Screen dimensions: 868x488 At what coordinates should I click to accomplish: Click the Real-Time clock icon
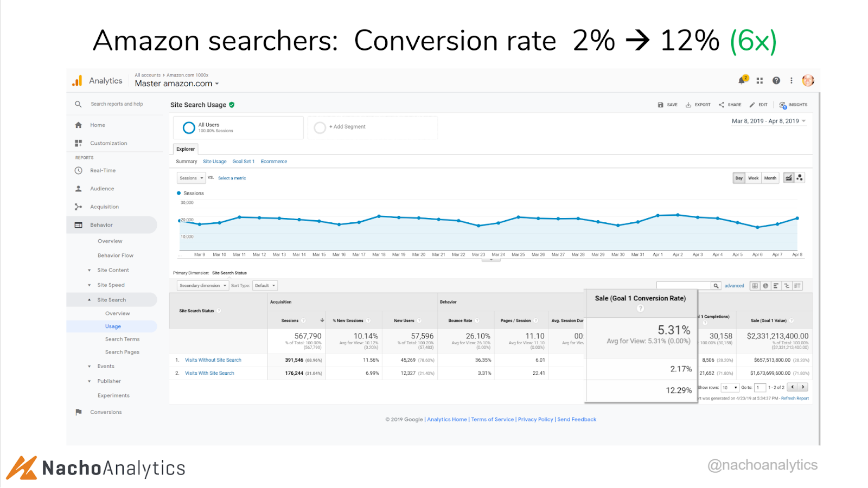point(78,170)
